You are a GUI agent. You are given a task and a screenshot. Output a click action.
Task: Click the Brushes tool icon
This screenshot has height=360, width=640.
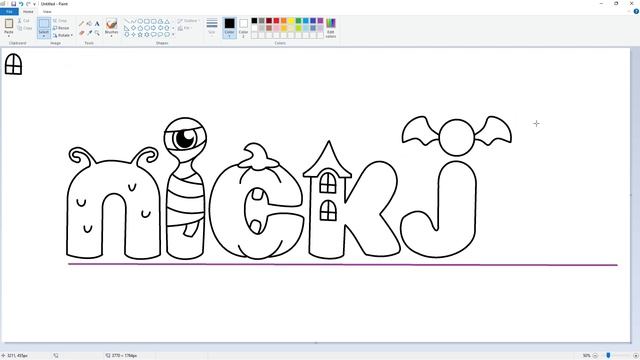tap(111, 24)
